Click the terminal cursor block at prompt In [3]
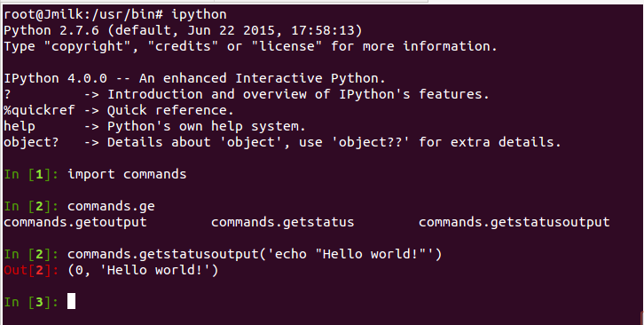The height and width of the screenshot is (325, 644). 72,301
